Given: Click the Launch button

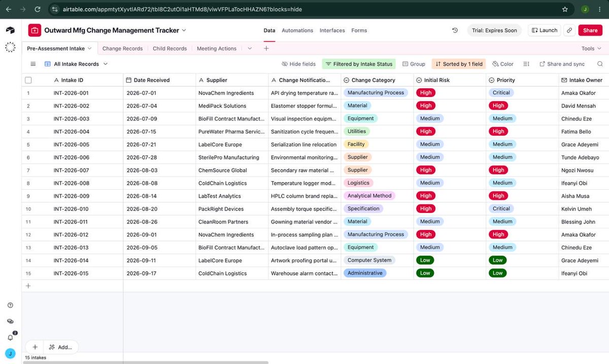Looking at the screenshot, I should tap(545, 30).
